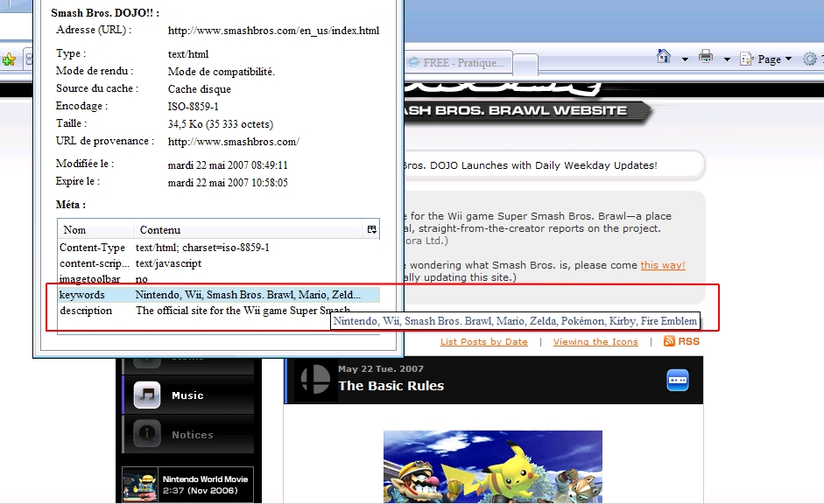Image resolution: width=824 pixels, height=504 pixels.
Task: Open the blank new tab button
Action: click(x=525, y=65)
